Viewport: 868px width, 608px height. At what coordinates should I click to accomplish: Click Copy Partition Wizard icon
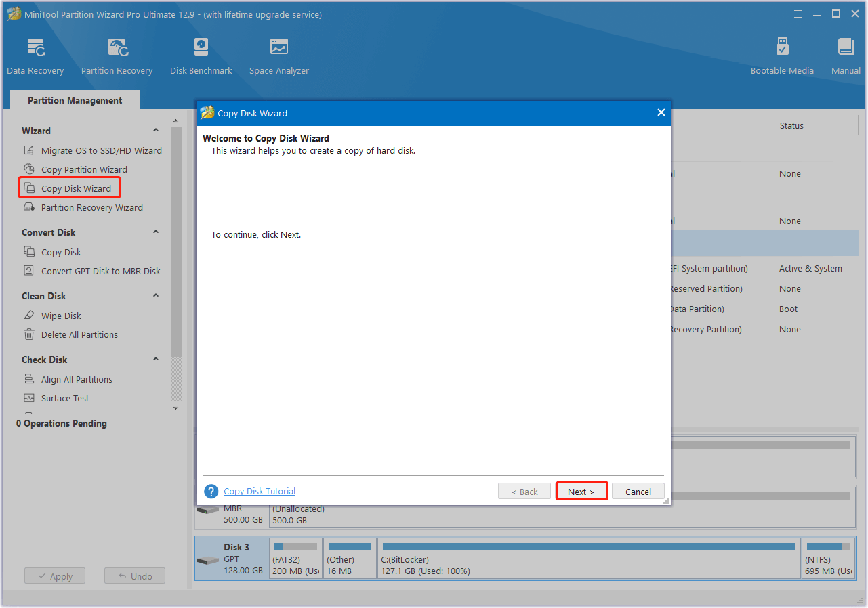[28, 169]
